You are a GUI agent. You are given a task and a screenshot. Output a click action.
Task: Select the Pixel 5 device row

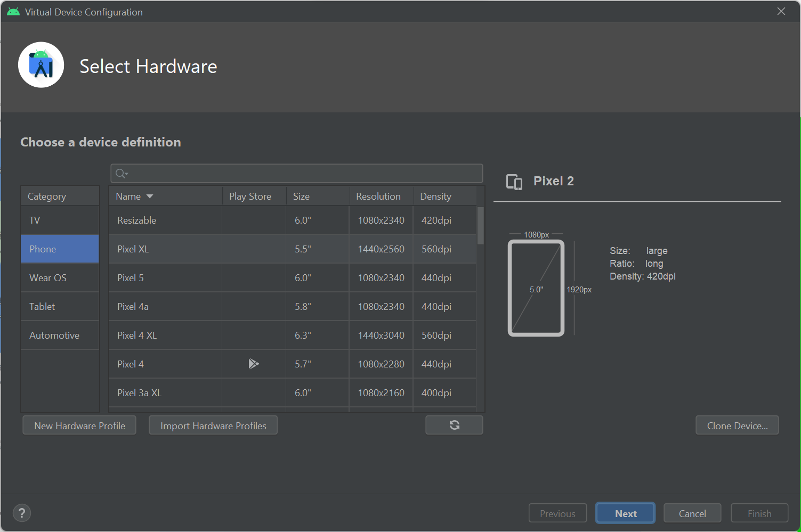pyautogui.click(x=292, y=277)
